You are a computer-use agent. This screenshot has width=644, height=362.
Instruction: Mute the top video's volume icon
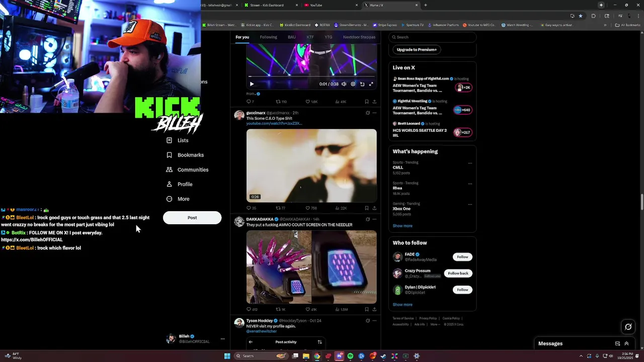[344, 84]
